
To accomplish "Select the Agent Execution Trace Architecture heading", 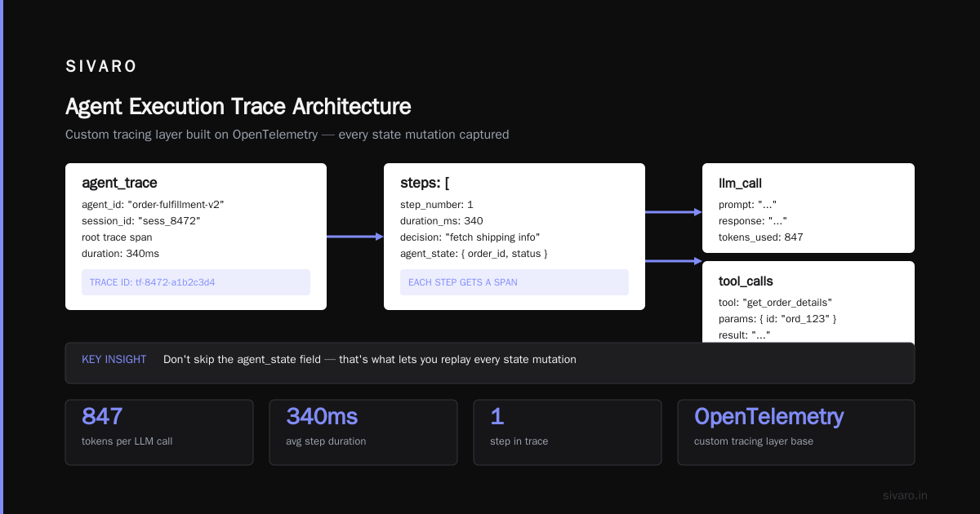I will [238, 106].
